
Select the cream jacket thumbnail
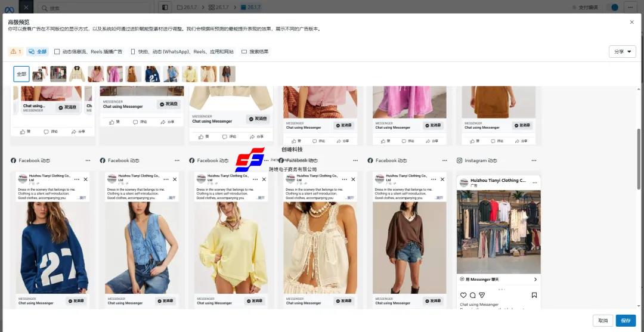coord(77,75)
